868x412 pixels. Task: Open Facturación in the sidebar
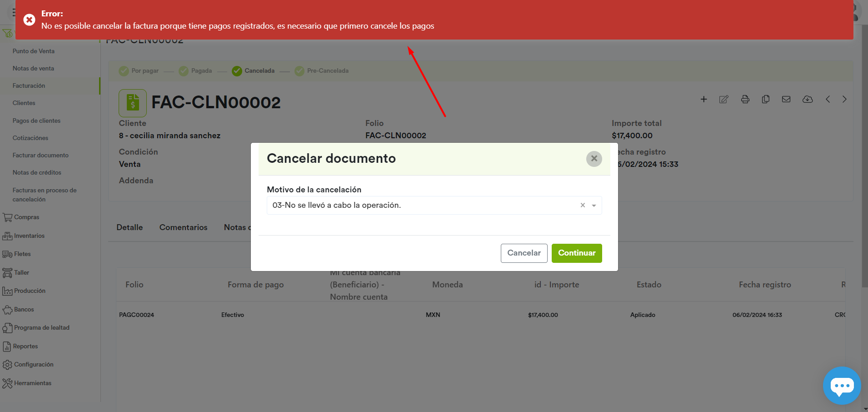(x=29, y=85)
